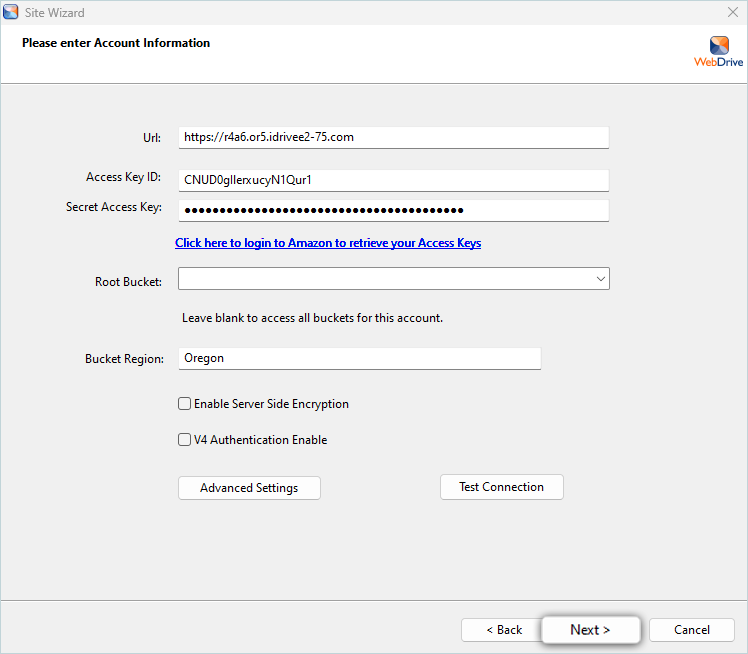Close the Site Wizard window

pyautogui.click(x=732, y=13)
